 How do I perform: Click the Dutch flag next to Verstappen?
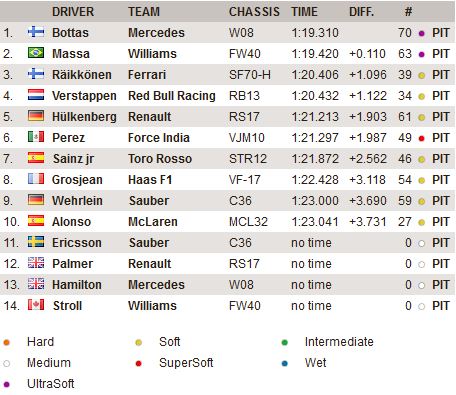(36, 95)
